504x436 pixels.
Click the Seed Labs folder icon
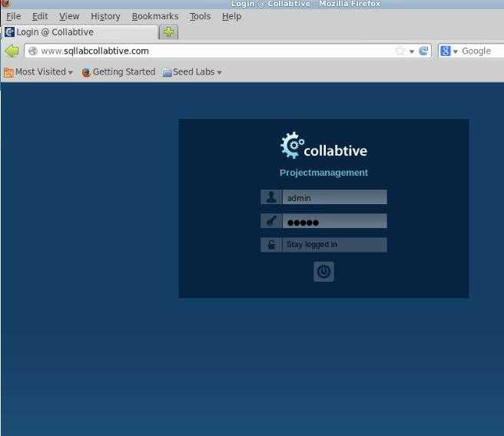pyautogui.click(x=167, y=73)
